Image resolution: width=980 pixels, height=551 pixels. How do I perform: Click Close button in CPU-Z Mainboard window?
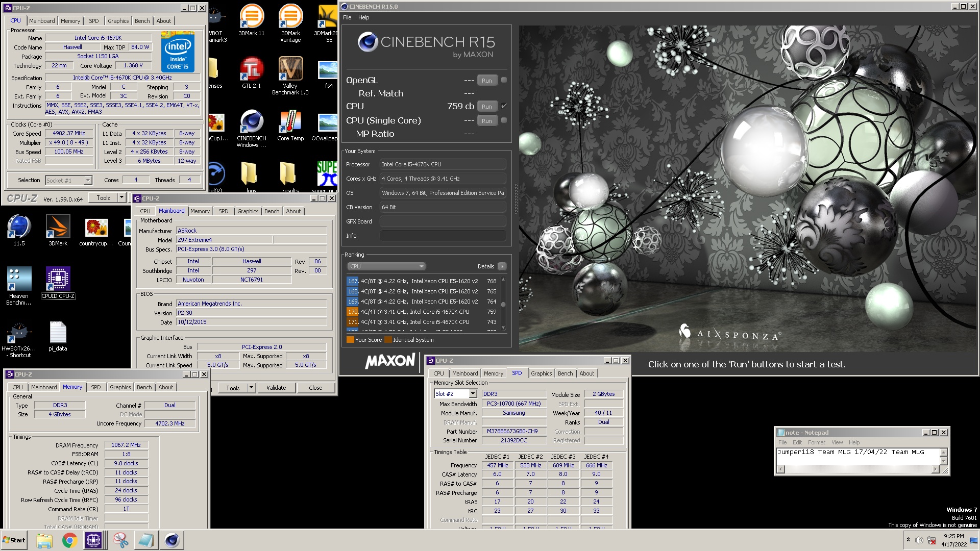tap(315, 388)
